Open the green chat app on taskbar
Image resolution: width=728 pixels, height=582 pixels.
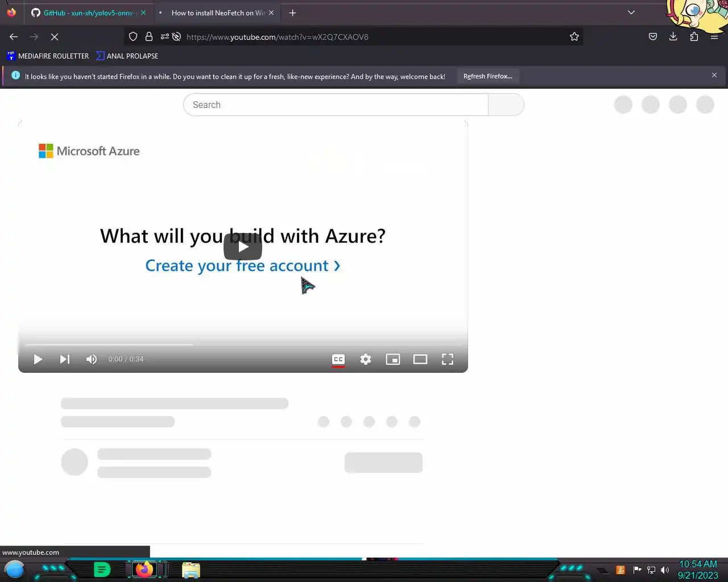[x=102, y=569]
